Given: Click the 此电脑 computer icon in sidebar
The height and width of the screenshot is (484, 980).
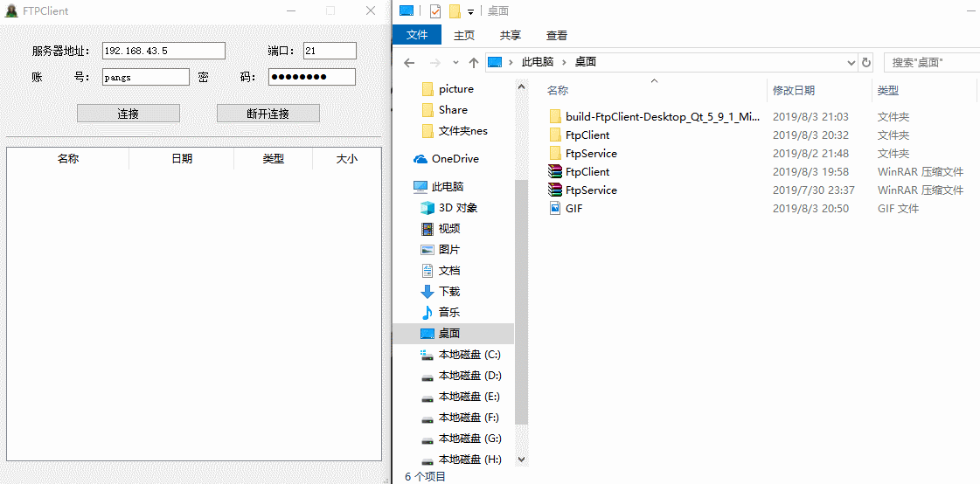Looking at the screenshot, I should click(420, 187).
